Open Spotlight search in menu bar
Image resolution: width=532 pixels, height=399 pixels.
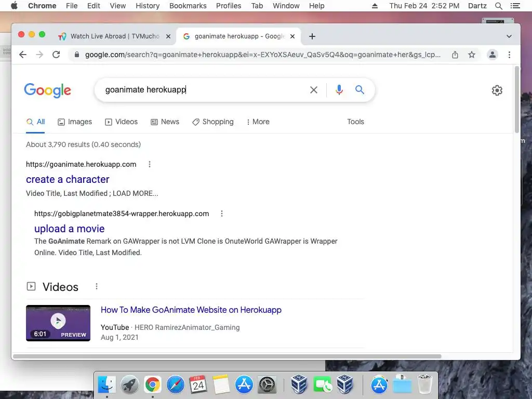pyautogui.click(x=499, y=6)
